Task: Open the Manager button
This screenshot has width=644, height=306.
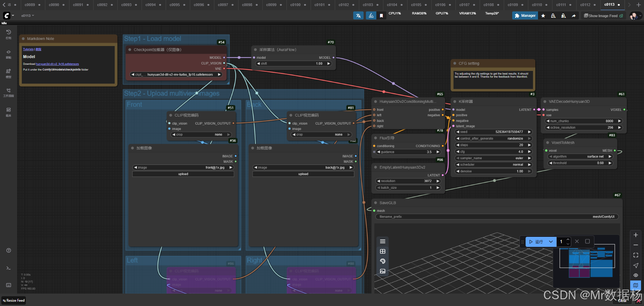Action: [525, 15]
